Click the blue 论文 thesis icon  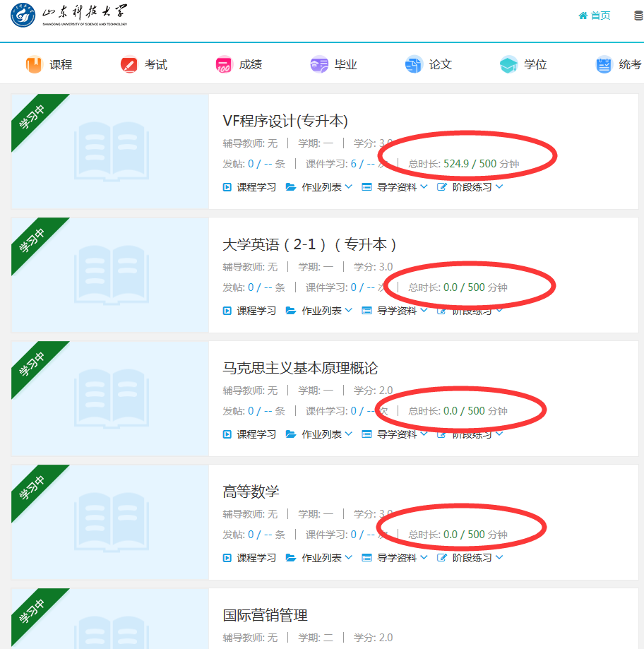coord(414,64)
